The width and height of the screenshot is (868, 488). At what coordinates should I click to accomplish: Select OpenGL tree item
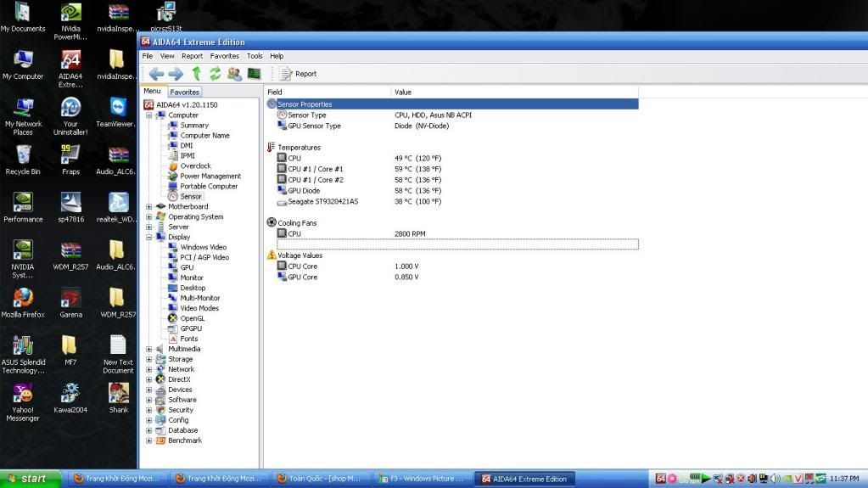pos(192,318)
